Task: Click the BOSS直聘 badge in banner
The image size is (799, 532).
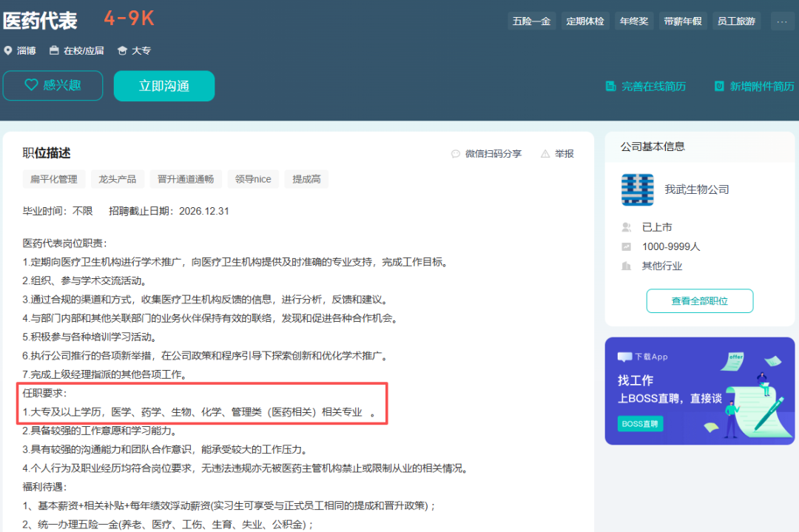Action: coord(640,424)
